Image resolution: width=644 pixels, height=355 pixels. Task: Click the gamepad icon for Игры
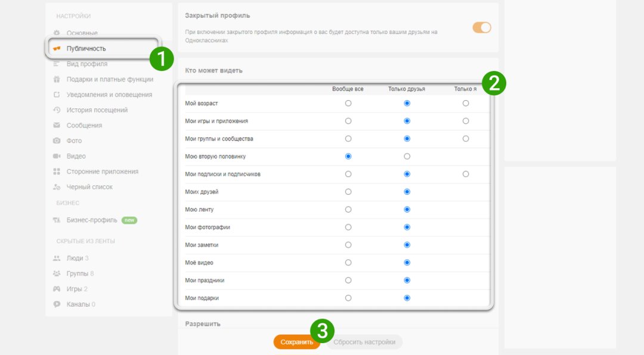(57, 289)
